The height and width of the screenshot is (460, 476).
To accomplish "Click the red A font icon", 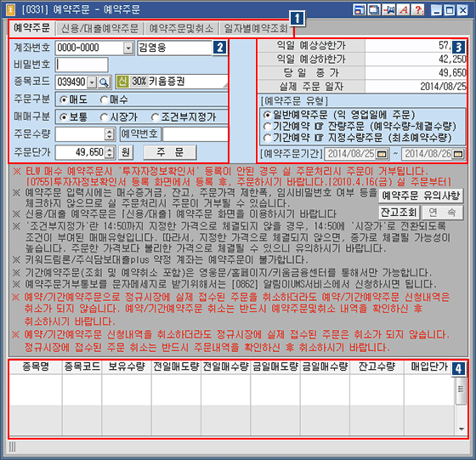I will click(404, 10).
